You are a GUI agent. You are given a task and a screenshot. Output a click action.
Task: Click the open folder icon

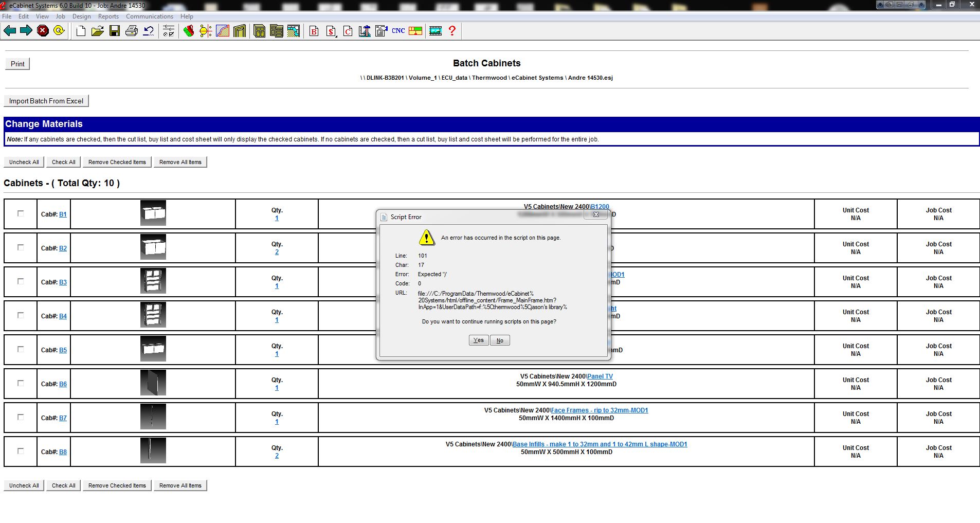(97, 31)
